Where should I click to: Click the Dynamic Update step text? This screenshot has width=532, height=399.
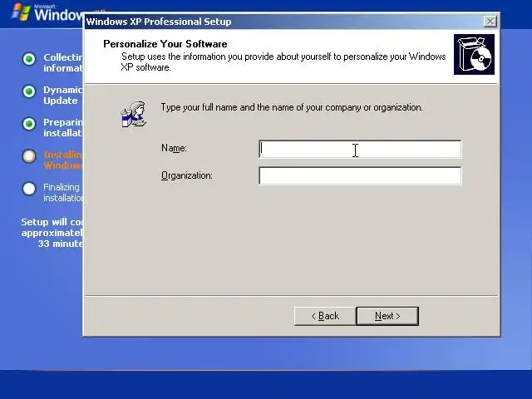(x=63, y=96)
